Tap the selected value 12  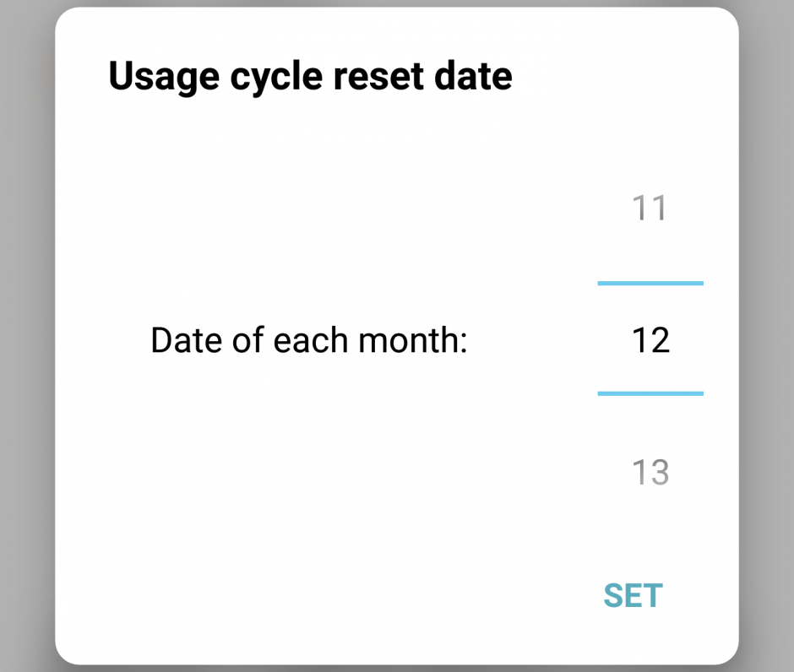650,340
